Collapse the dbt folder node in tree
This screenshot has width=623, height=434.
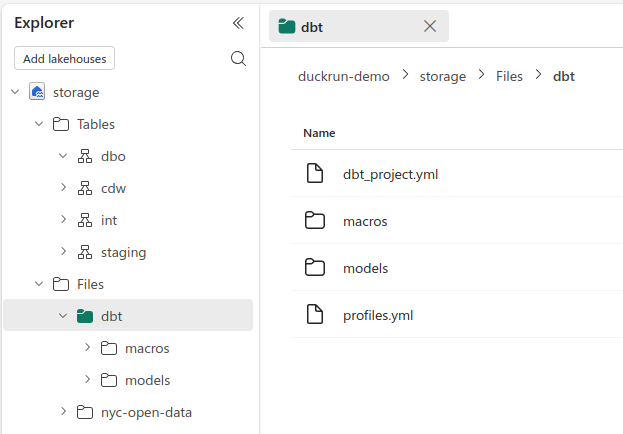click(63, 316)
